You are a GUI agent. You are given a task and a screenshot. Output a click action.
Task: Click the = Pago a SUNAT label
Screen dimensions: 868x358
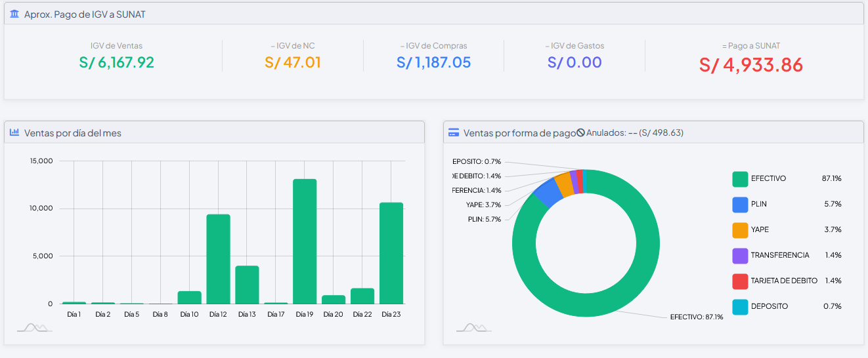[x=751, y=46]
